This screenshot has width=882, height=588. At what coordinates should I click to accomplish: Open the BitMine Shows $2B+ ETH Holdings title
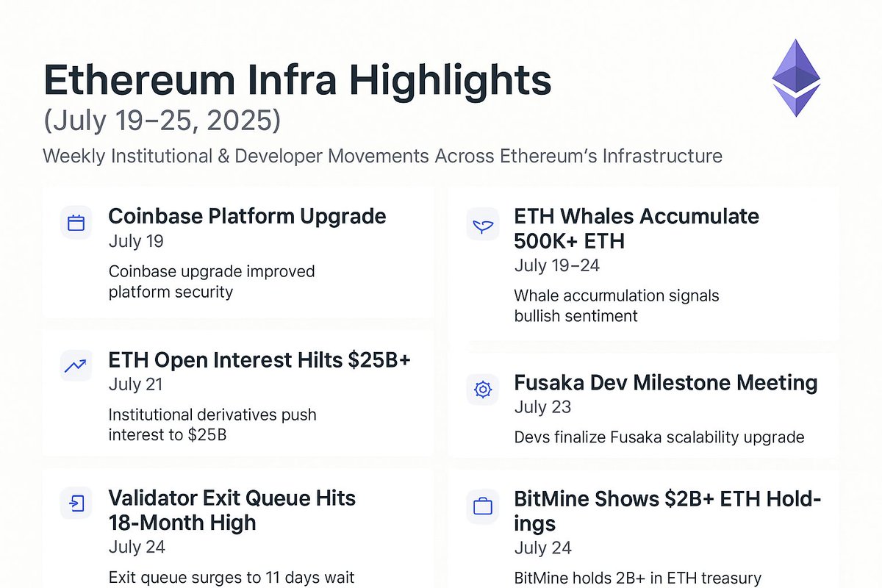tap(667, 512)
